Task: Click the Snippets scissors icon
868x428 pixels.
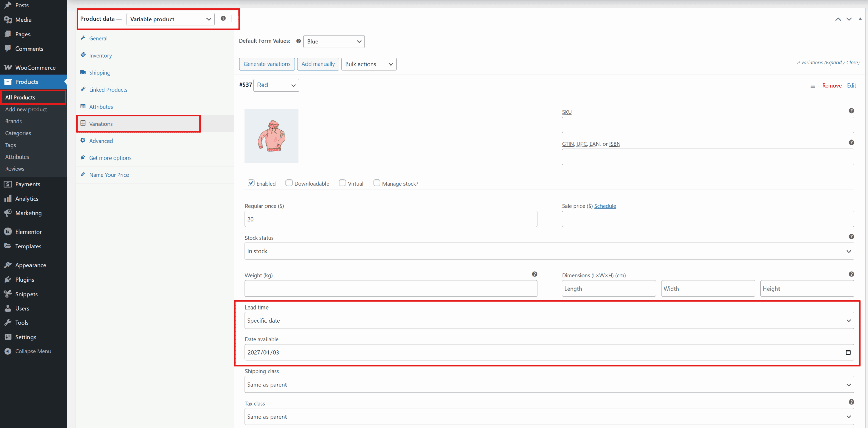Action: click(x=8, y=294)
